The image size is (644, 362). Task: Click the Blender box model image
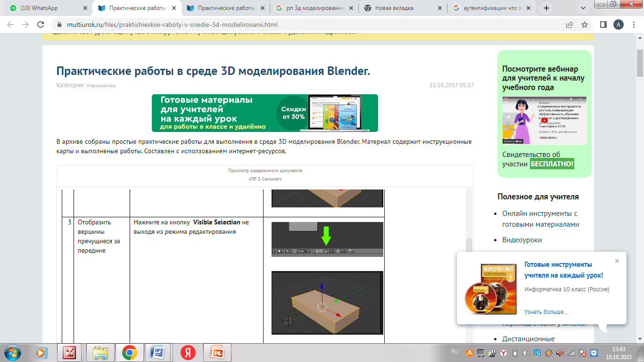pos(327,303)
